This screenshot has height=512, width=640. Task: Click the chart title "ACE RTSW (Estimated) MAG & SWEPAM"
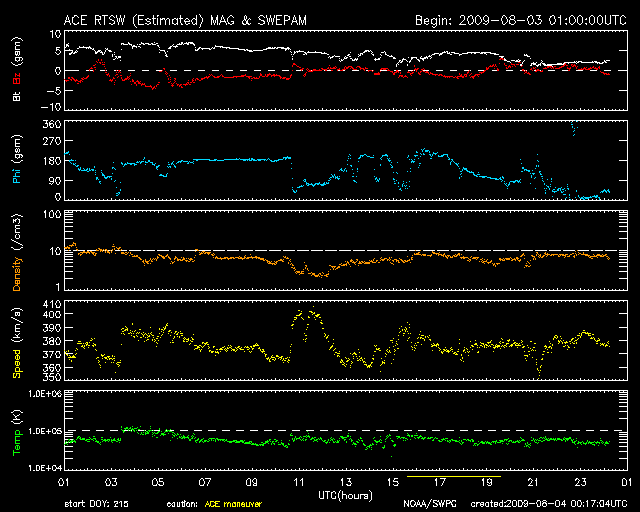(185, 20)
